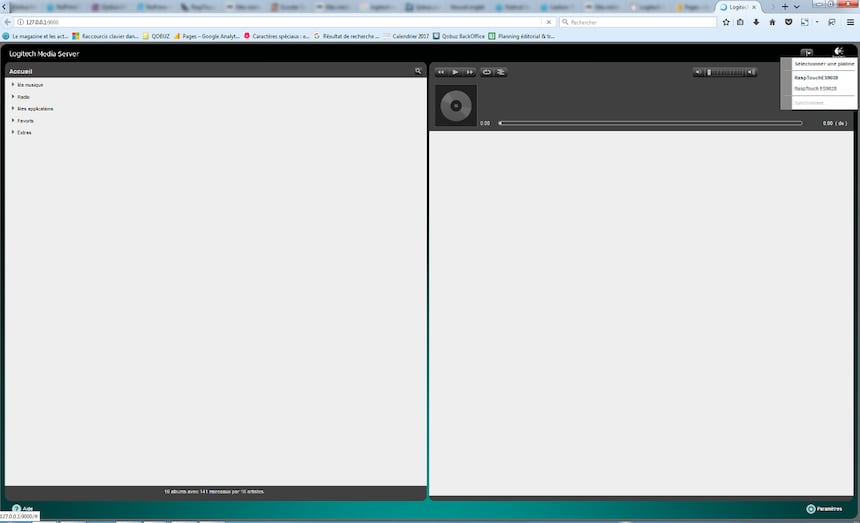Expand the Ma musique tree item

point(13,84)
